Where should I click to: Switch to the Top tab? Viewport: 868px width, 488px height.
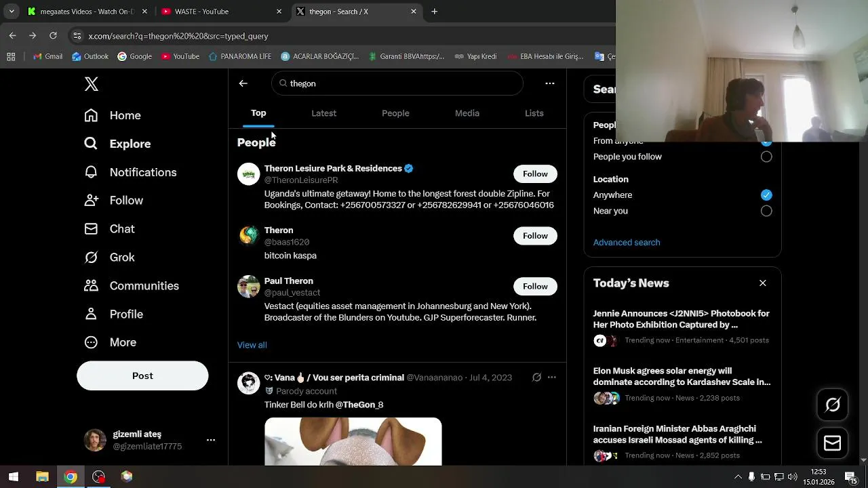pos(258,113)
